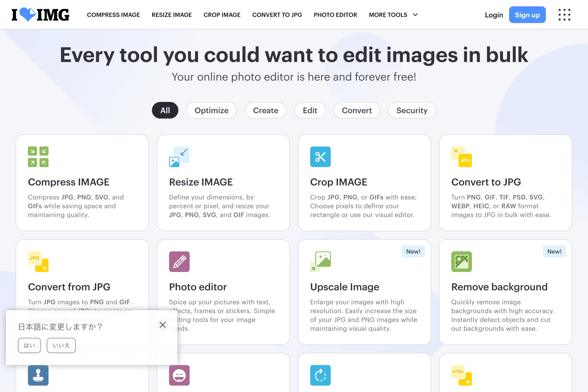Click the Sign up button
588x392 pixels.
[x=527, y=15]
